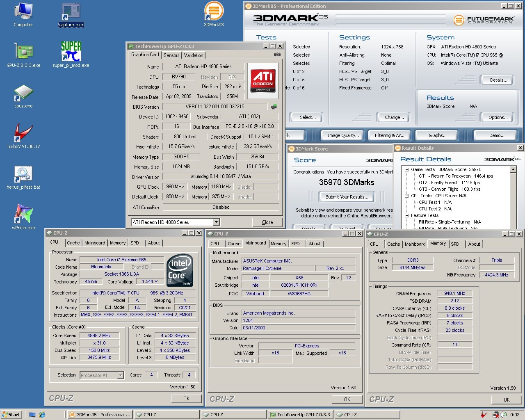This screenshot has width=525, height=420.
Task: Click the 3DMark05 title bar icon
Action: coord(249,6)
